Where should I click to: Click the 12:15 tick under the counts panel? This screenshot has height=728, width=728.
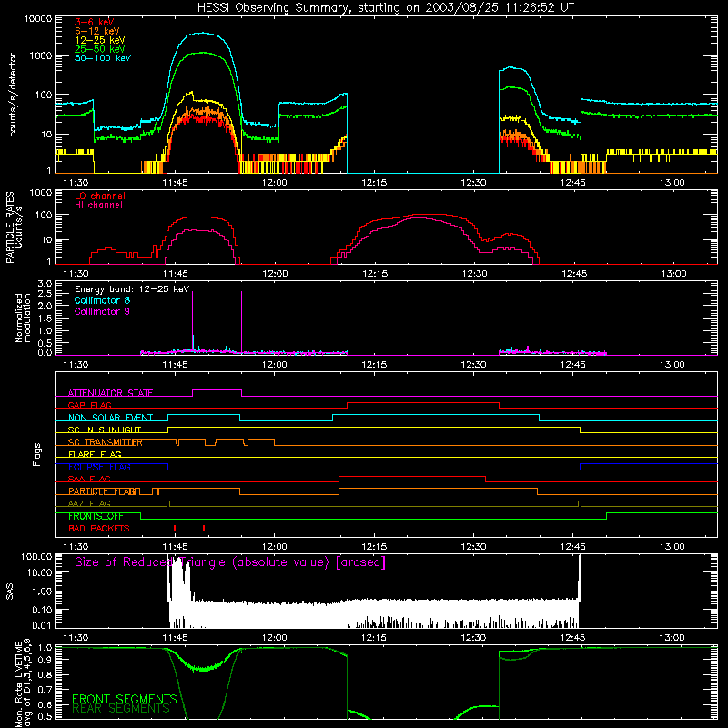click(374, 183)
